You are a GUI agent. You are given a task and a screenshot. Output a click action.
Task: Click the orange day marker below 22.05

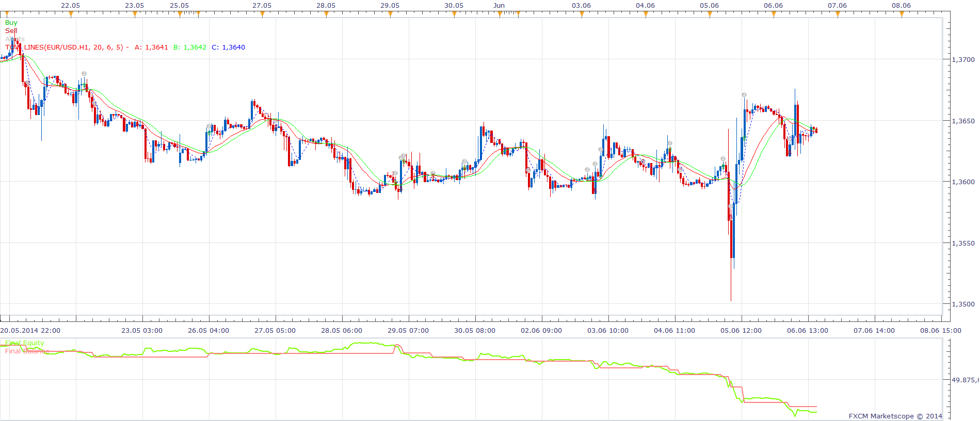point(71,14)
